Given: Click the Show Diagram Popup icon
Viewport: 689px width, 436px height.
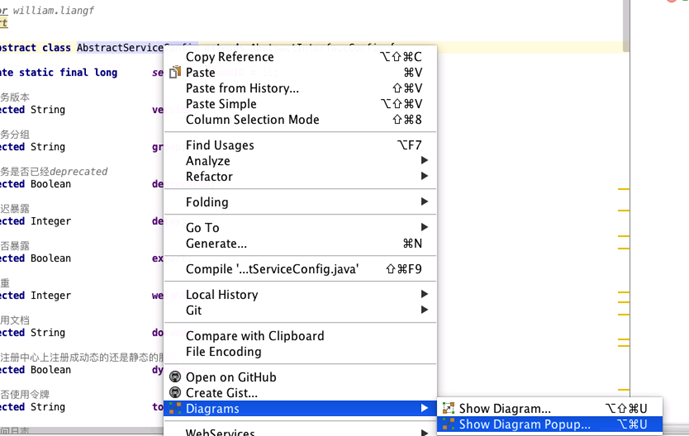Looking at the screenshot, I should click(449, 425).
